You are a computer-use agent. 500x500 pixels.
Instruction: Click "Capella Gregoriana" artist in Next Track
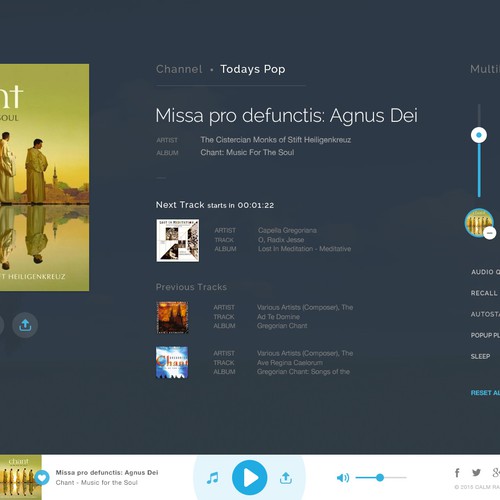(287, 230)
